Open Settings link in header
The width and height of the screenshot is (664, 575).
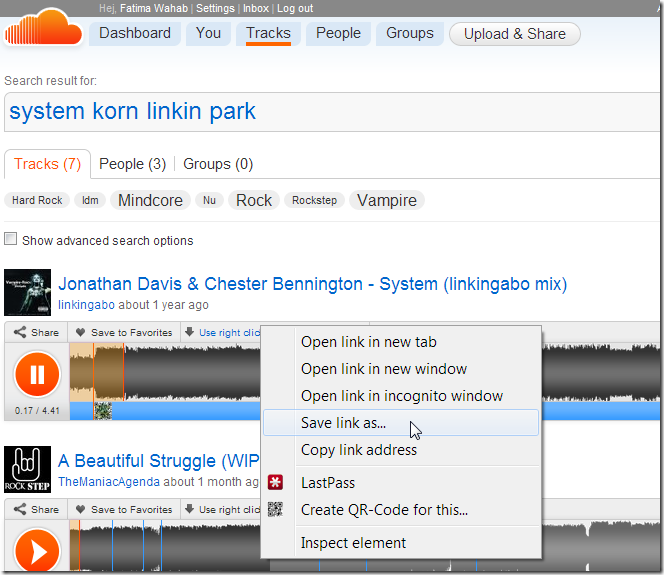[215, 8]
